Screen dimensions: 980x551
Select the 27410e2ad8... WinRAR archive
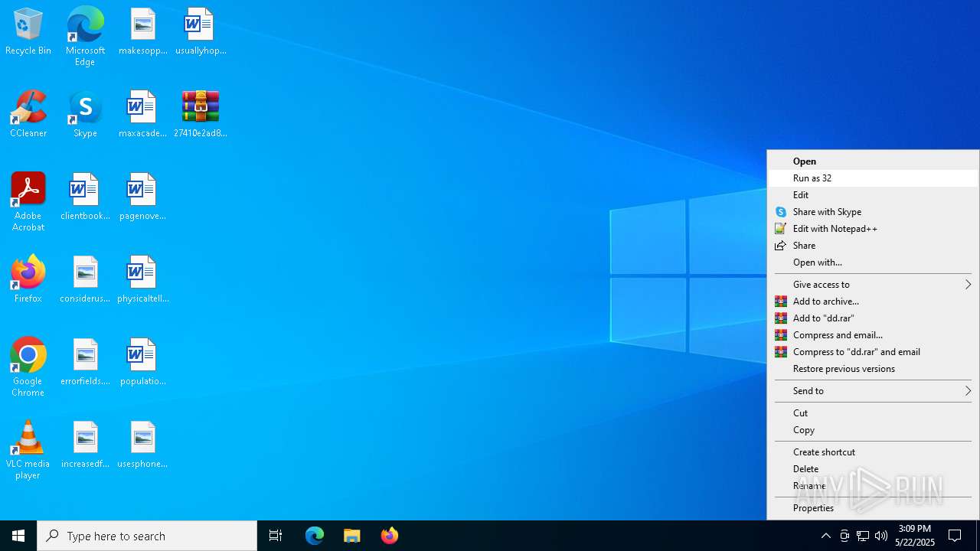coord(201,115)
